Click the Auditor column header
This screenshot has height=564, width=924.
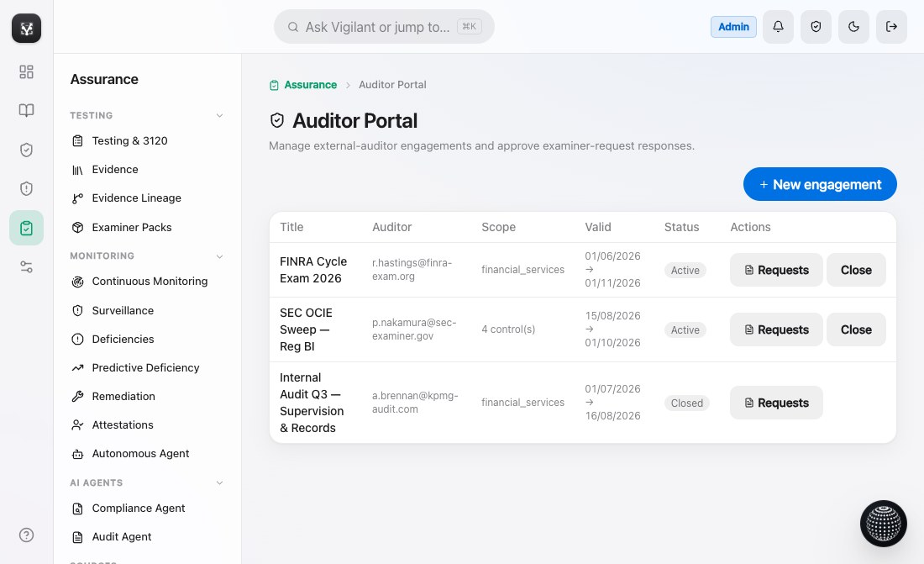pyautogui.click(x=392, y=227)
